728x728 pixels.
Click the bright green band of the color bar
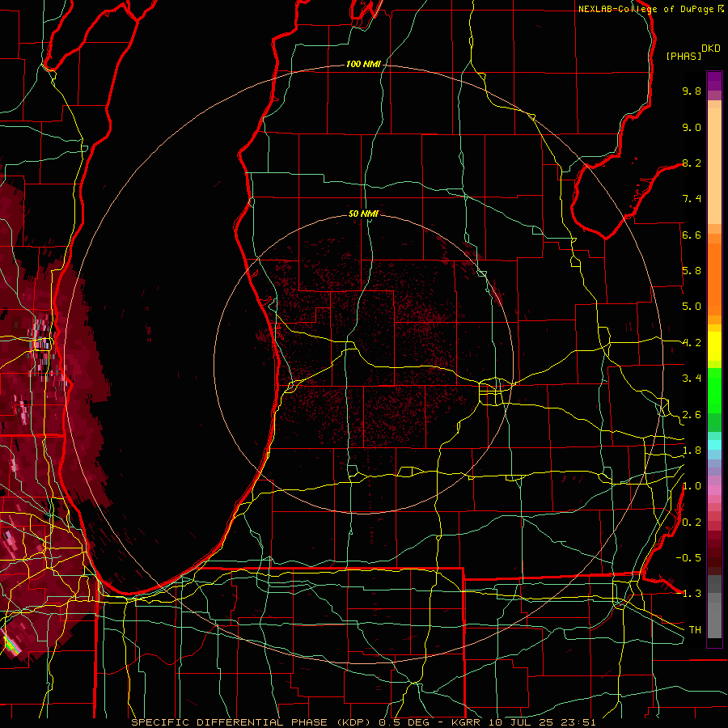(714, 390)
